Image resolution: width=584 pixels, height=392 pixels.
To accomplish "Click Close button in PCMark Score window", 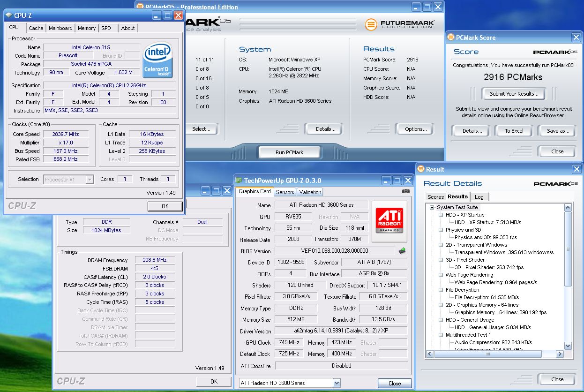I will pyautogui.click(x=557, y=151).
